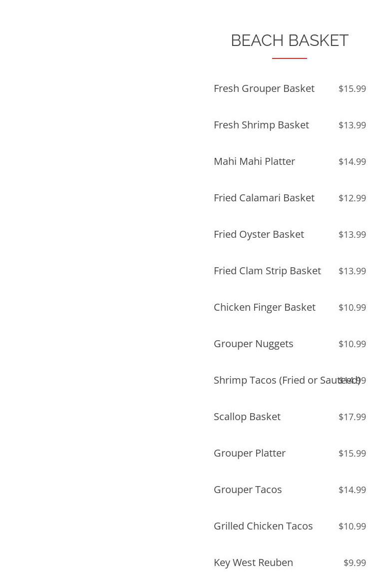Open the Grouper Platter entry
Viewport: 392px width, 582px height.
tap(249, 453)
